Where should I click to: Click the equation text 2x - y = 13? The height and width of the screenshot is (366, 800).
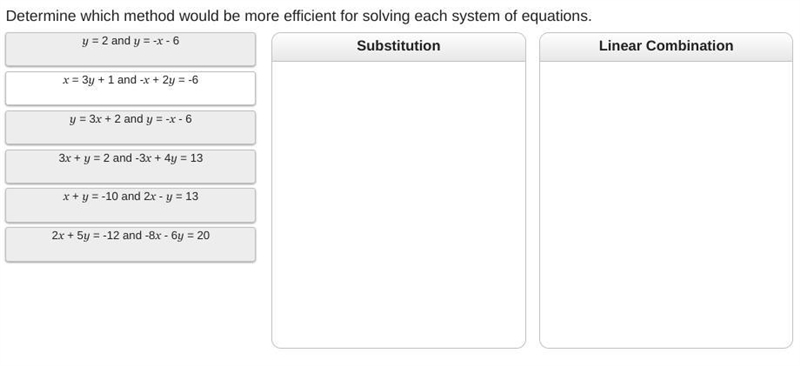(x=171, y=197)
